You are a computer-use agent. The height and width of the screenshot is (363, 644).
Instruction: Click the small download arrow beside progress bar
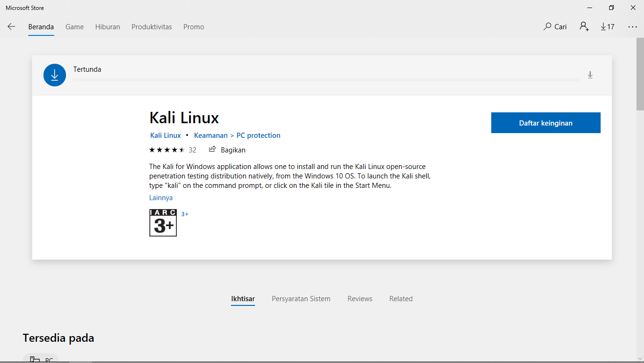point(590,75)
